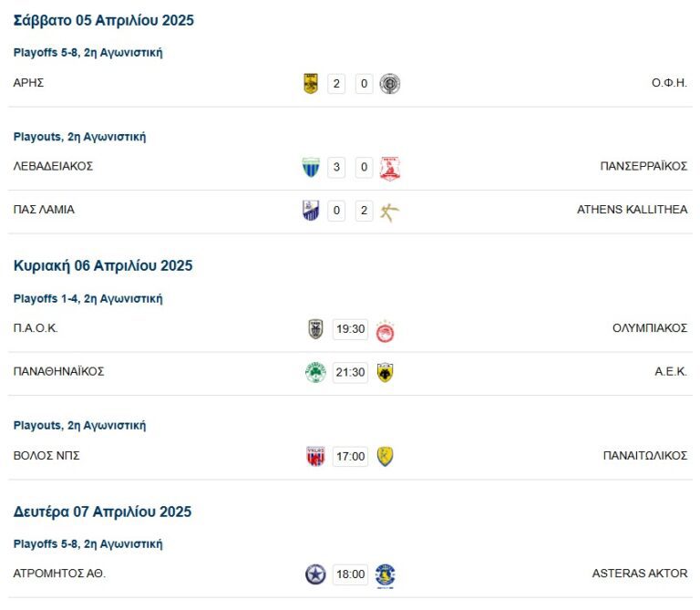Click the ΑΤΡΟΜΗΤΟΣ star crest icon

tap(315, 574)
